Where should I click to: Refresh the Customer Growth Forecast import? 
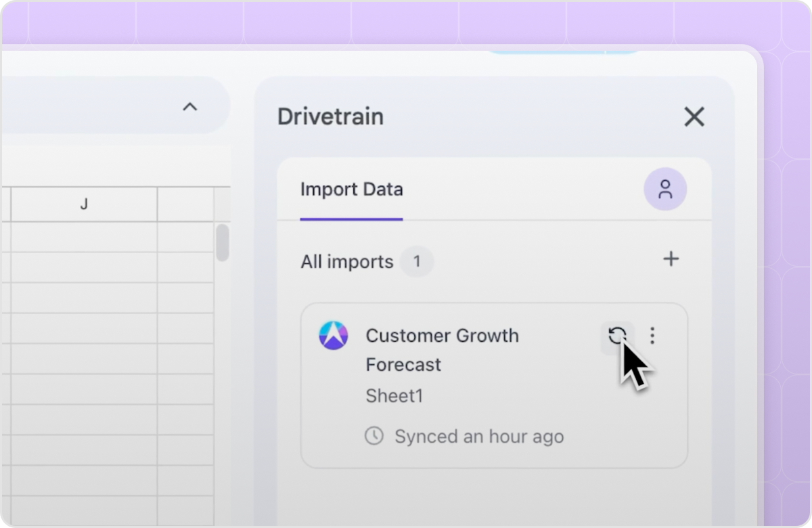click(617, 336)
